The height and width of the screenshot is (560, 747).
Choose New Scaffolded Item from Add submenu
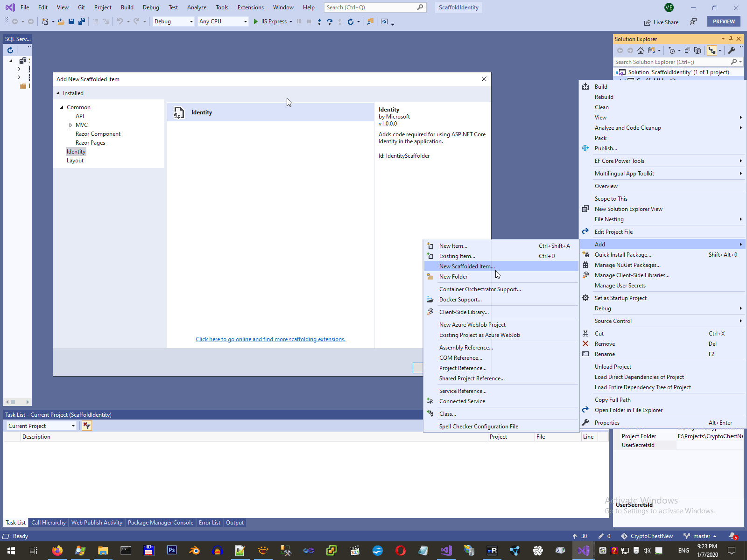tap(501, 266)
